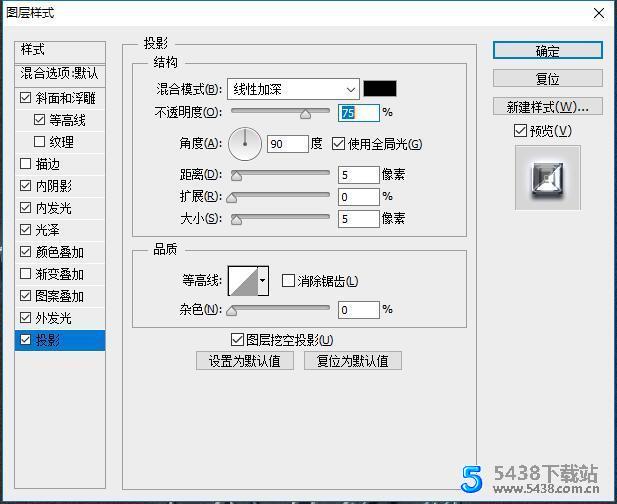Click 新建样式(W)... button
Image resolution: width=617 pixels, height=504 pixels.
pyautogui.click(x=548, y=107)
